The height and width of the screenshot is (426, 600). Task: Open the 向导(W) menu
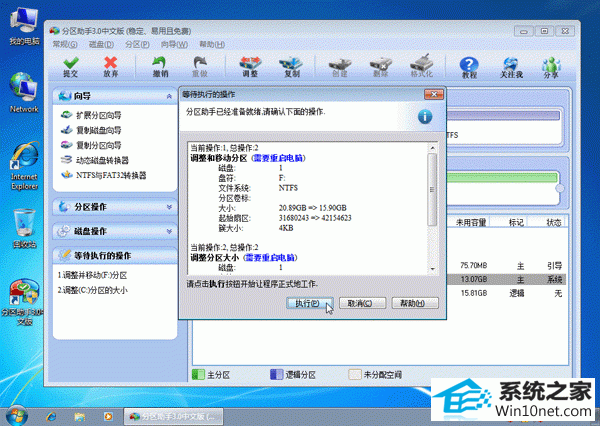[x=174, y=44]
